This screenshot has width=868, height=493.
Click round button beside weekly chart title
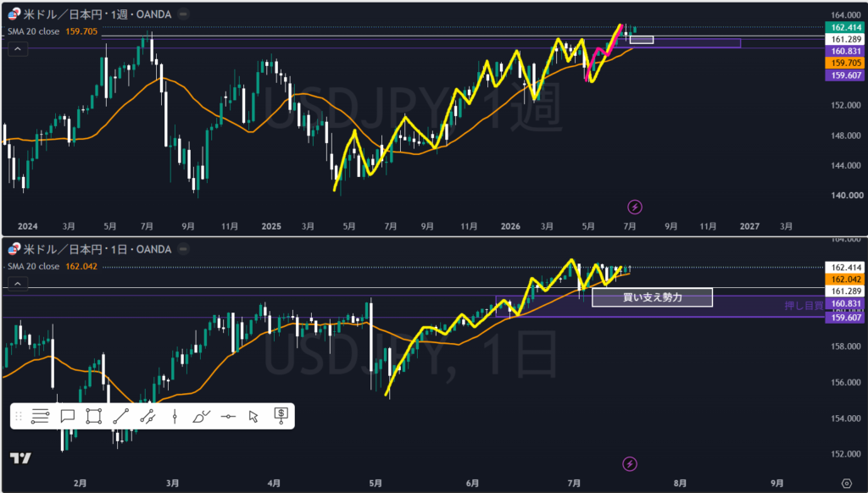183,14
